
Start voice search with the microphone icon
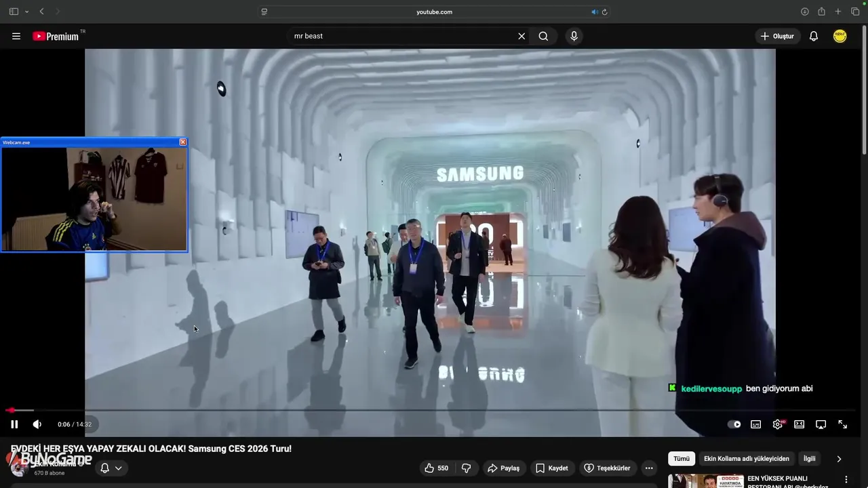click(x=574, y=36)
